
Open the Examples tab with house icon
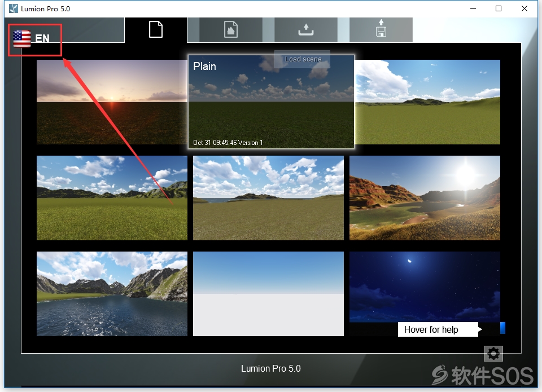point(231,30)
